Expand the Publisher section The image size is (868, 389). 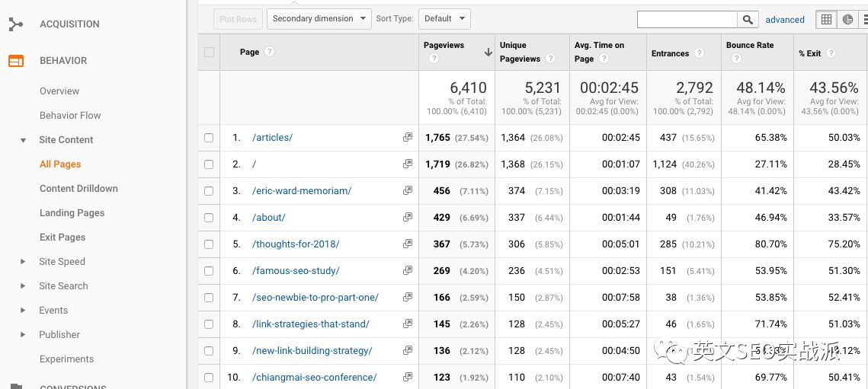click(x=23, y=335)
